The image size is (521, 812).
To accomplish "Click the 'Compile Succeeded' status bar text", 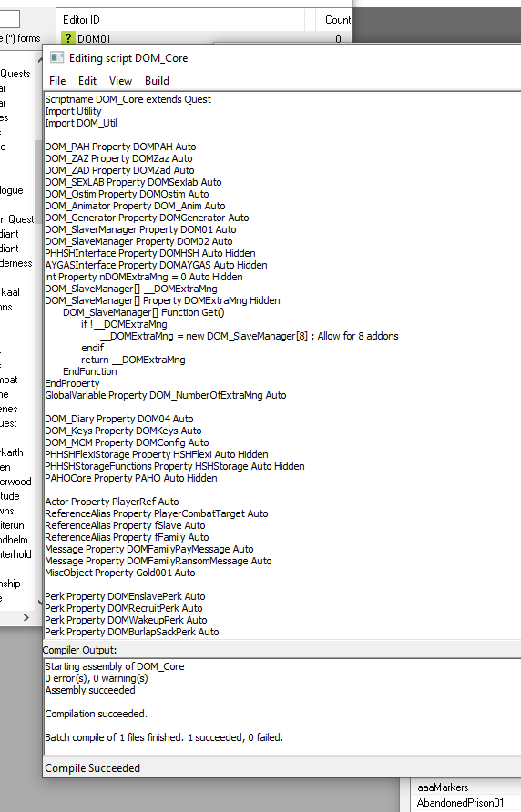I will click(92, 768).
